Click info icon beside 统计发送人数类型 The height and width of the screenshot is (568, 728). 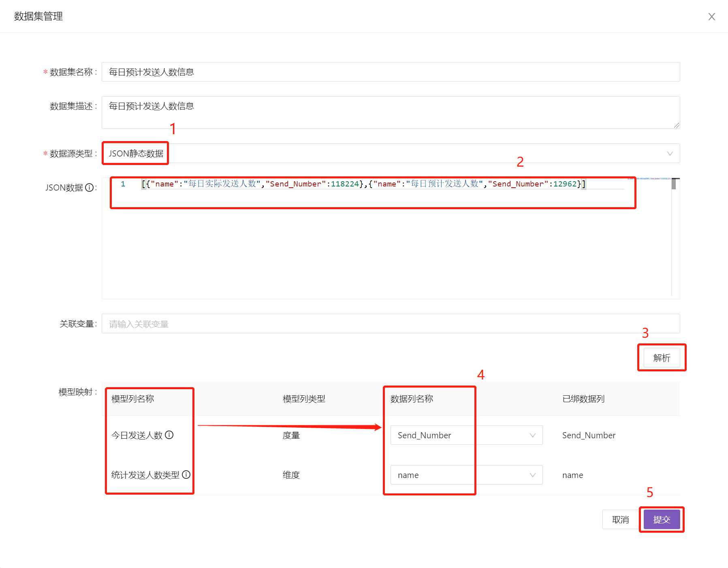[x=186, y=474]
